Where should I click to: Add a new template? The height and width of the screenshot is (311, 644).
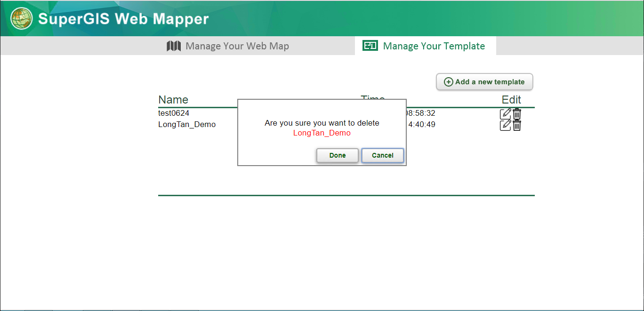click(x=484, y=82)
